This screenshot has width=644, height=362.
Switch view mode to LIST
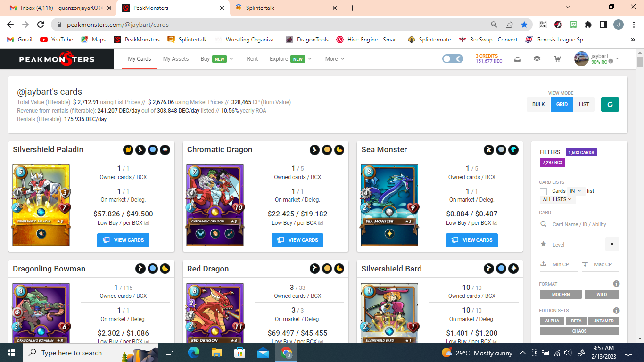[584, 104]
